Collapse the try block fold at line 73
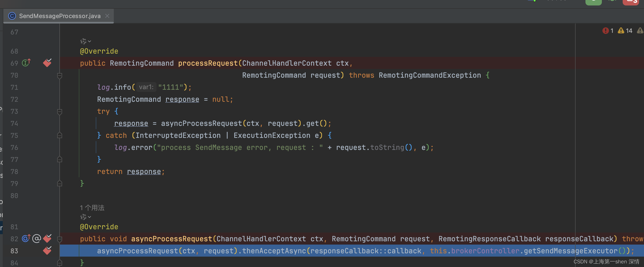 point(60,112)
